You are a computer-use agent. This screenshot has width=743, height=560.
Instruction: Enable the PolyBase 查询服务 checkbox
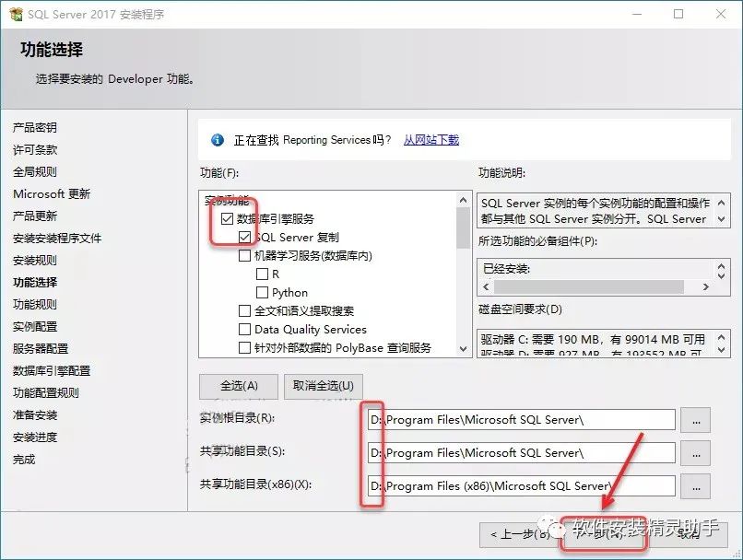coord(244,348)
